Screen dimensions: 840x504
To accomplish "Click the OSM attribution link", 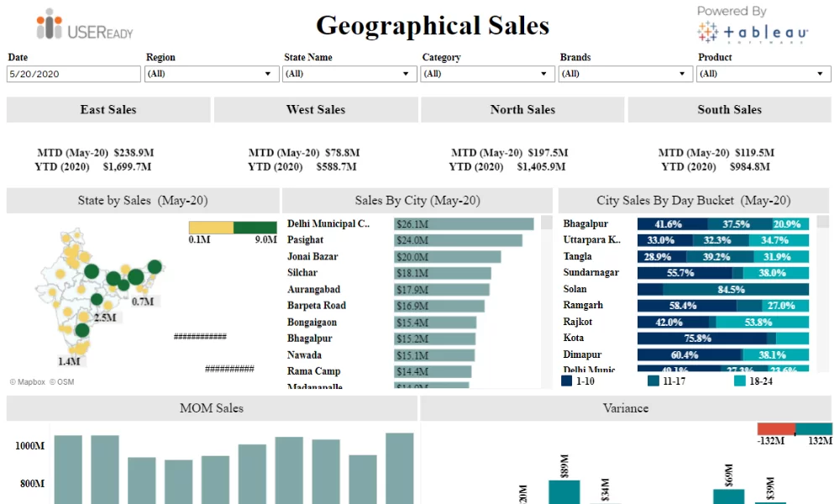I will [62, 382].
